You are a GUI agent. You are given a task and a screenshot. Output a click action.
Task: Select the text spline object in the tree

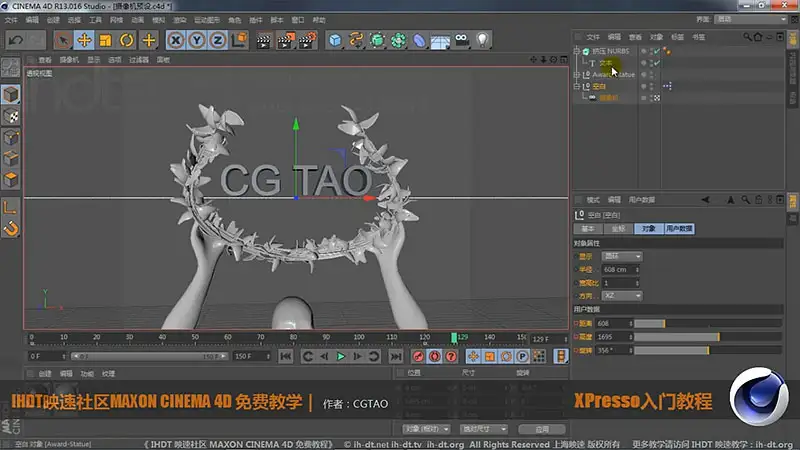(606, 63)
